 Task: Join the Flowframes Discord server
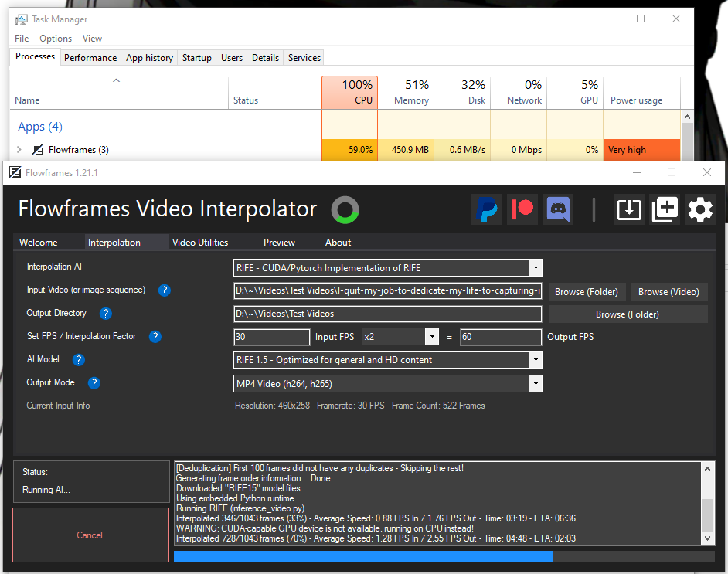click(557, 209)
